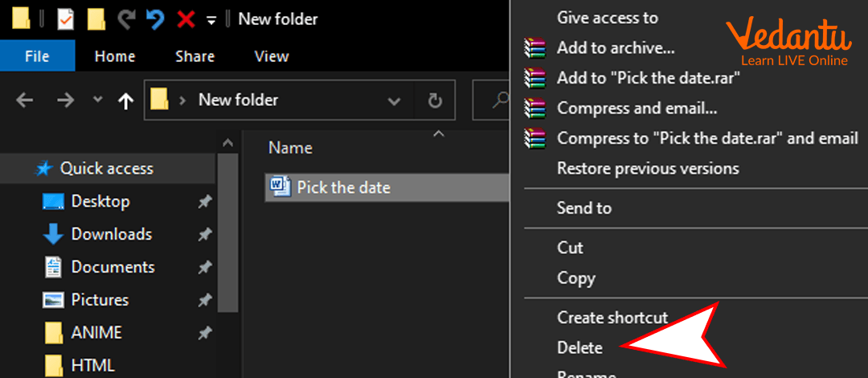Switch to the View ribbon tab

[271, 56]
